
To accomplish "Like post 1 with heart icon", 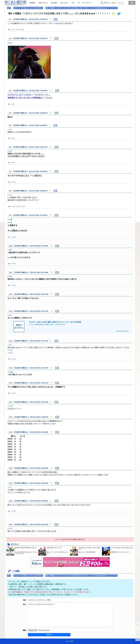I will tap(50, 19).
